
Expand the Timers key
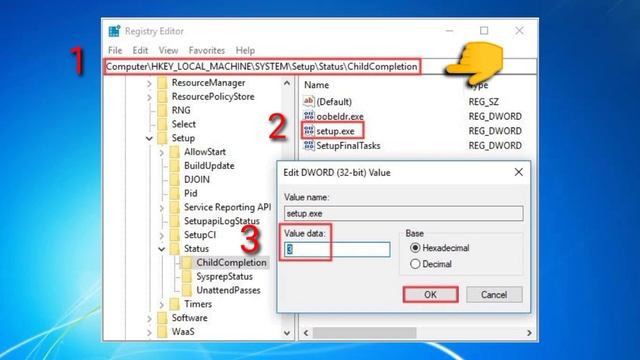(162, 305)
